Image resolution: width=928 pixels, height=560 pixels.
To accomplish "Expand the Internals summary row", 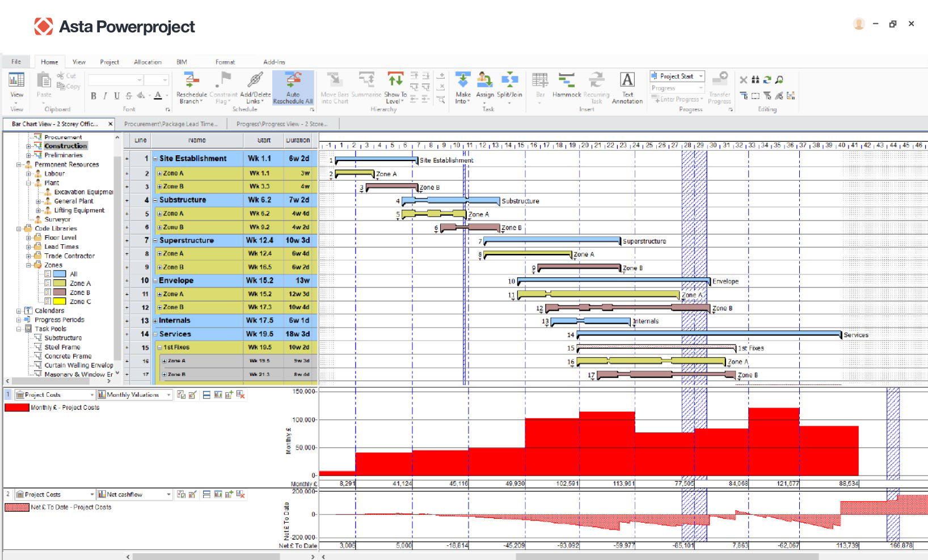I will click(155, 321).
